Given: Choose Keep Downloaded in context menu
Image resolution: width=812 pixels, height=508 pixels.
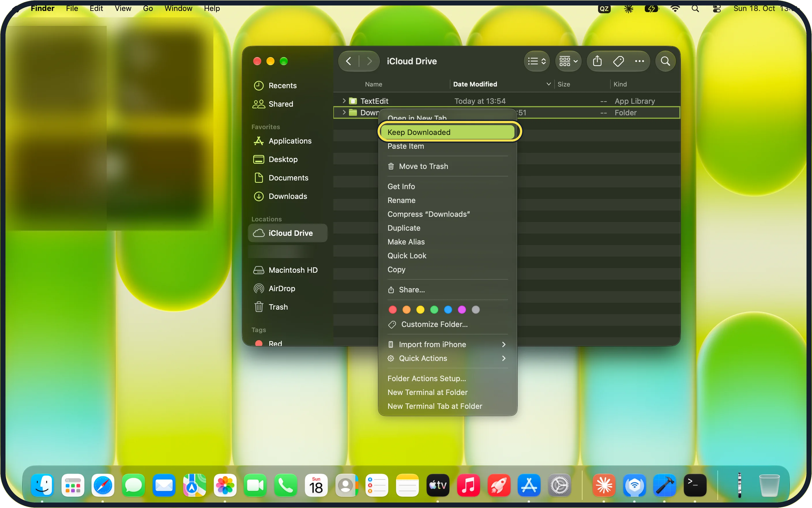Looking at the screenshot, I should click(447, 132).
